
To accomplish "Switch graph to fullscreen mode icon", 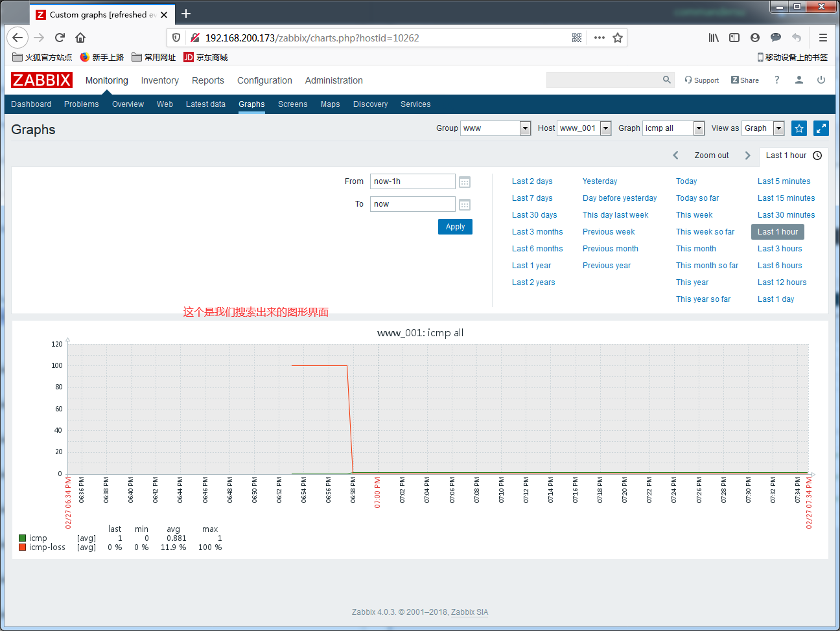I will coord(821,128).
